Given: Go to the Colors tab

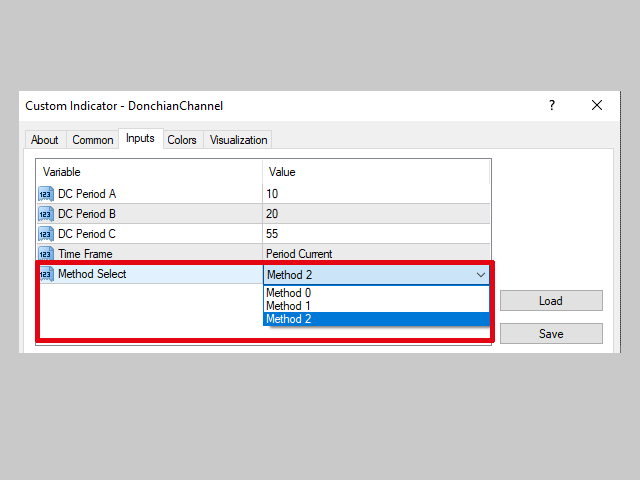Looking at the screenshot, I should (x=182, y=140).
